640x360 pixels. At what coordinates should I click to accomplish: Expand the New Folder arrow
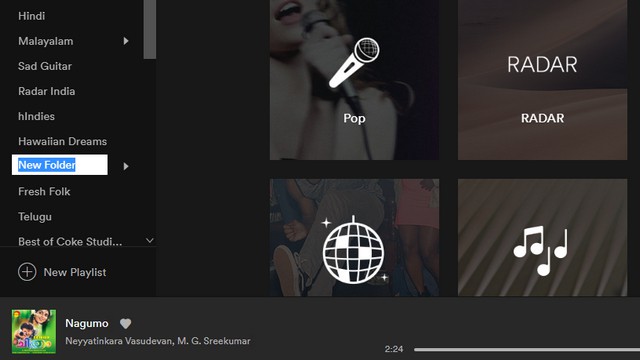pyautogui.click(x=126, y=166)
